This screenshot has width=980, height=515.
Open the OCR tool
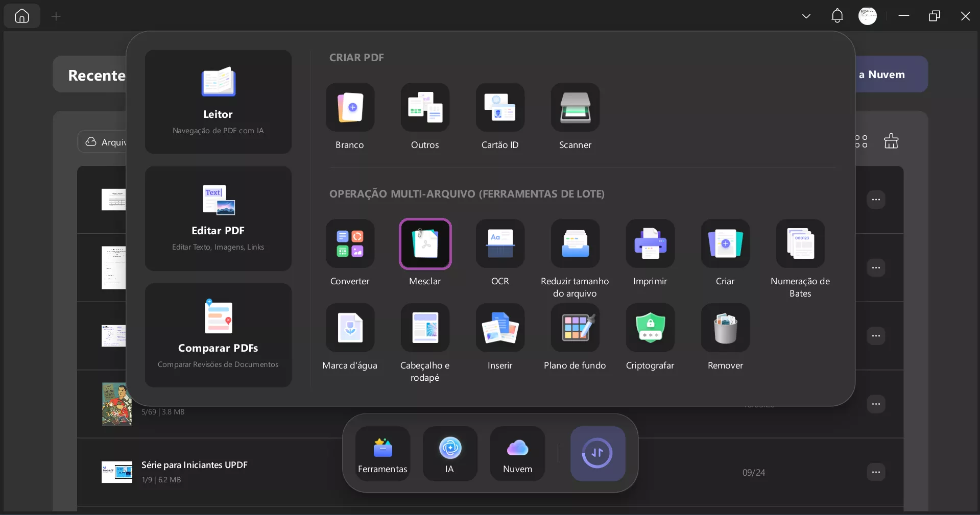tap(500, 243)
